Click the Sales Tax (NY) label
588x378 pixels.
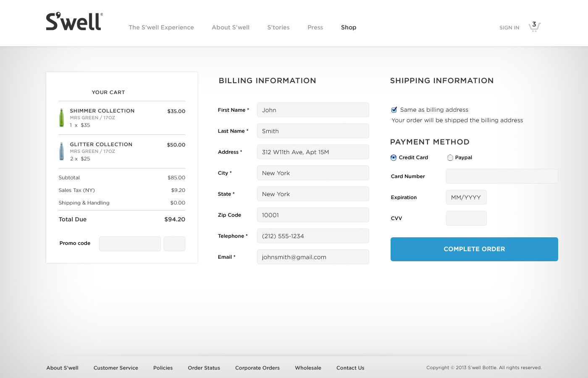[x=77, y=190]
